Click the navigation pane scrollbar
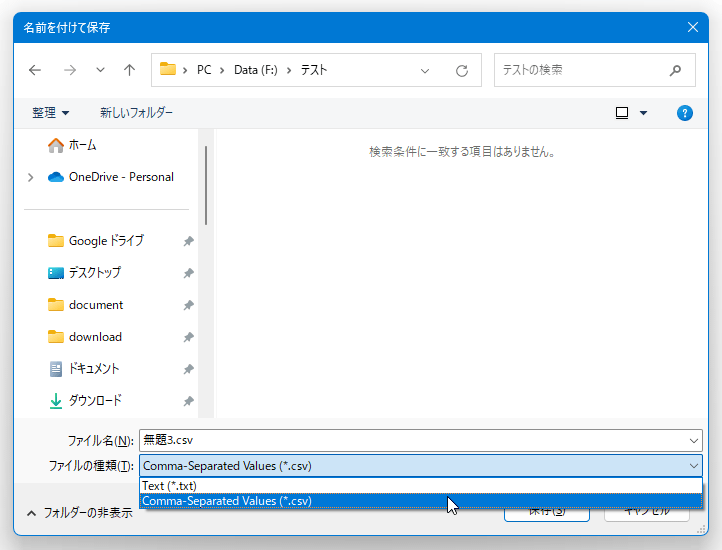Image resolution: width=722 pixels, height=550 pixels. (x=206, y=185)
